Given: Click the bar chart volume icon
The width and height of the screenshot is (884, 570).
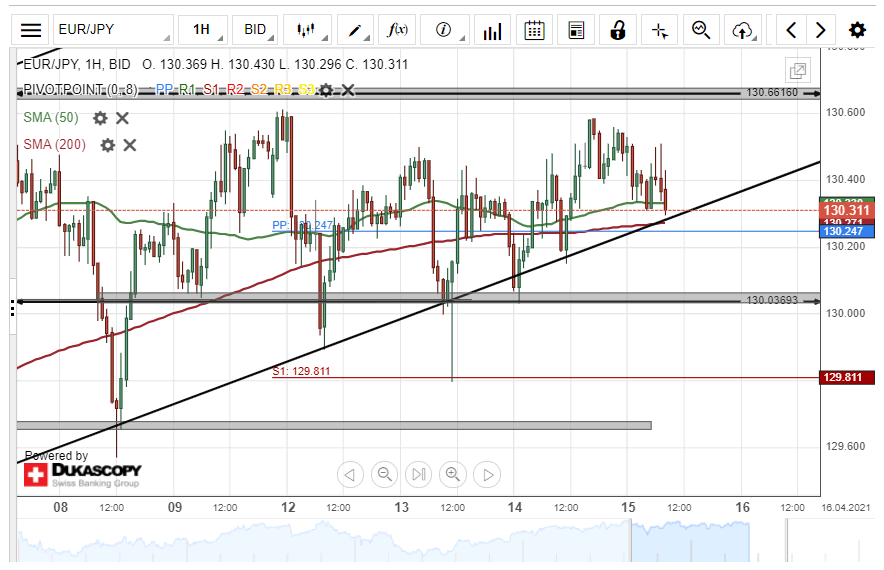Looking at the screenshot, I should (491, 30).
